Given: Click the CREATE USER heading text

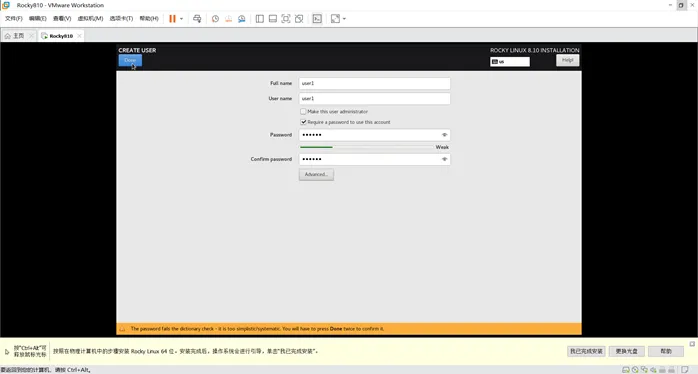Looking at the screenshot, I should tap(137, 50).
